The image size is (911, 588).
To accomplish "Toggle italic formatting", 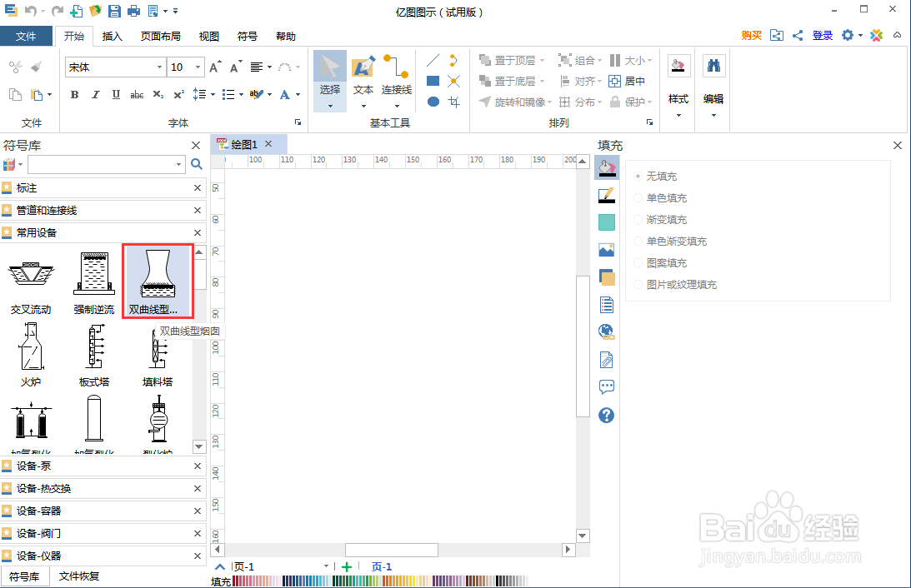I will point(95,95).
